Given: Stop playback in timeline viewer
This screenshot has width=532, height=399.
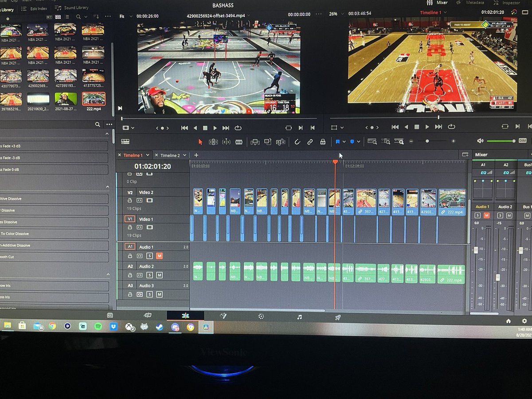Looking at the screenshot, I should [x=416, y=127].
